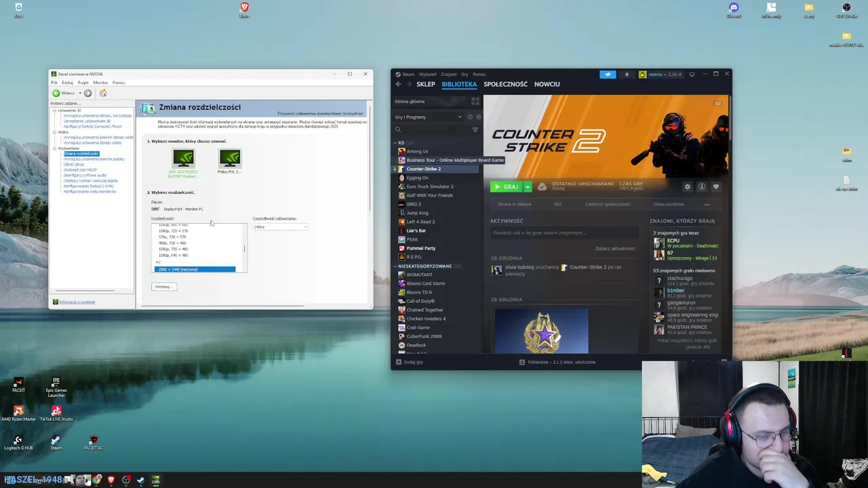Open SPOŁECZNOŚĆ tab in Steam
868x488 pixels.
[x=505, y=84]
